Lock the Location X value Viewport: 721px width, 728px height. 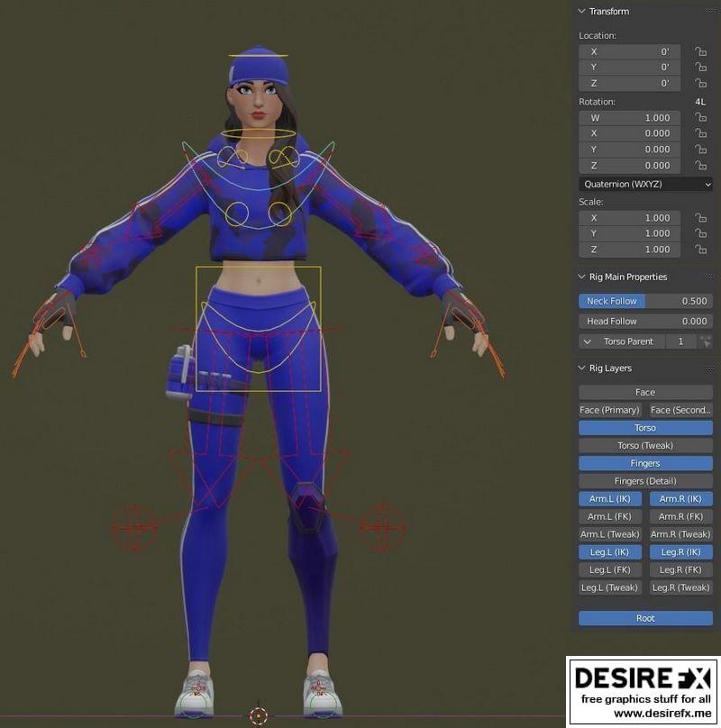701,50
